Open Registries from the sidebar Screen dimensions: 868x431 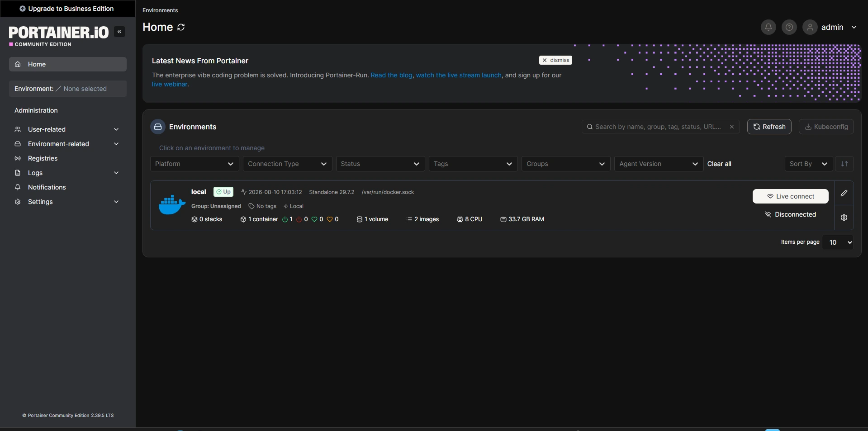click(x=68, y=158)
